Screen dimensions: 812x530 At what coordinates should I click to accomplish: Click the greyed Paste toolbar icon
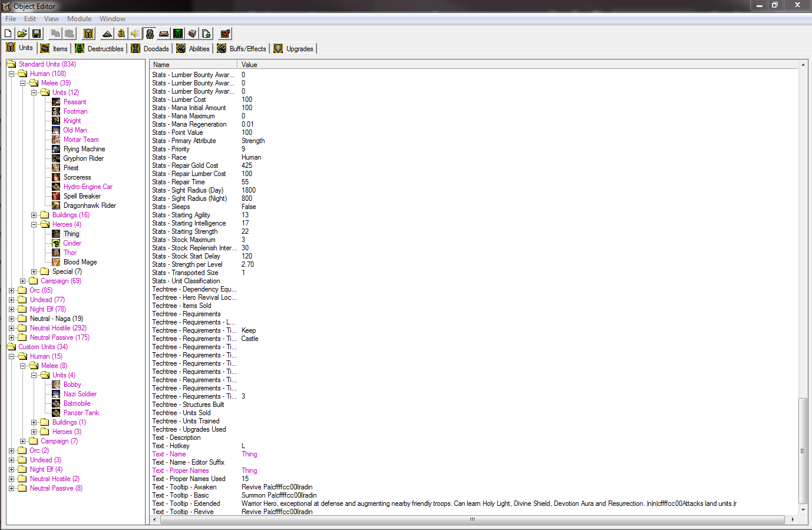click(x=70, y=34)
